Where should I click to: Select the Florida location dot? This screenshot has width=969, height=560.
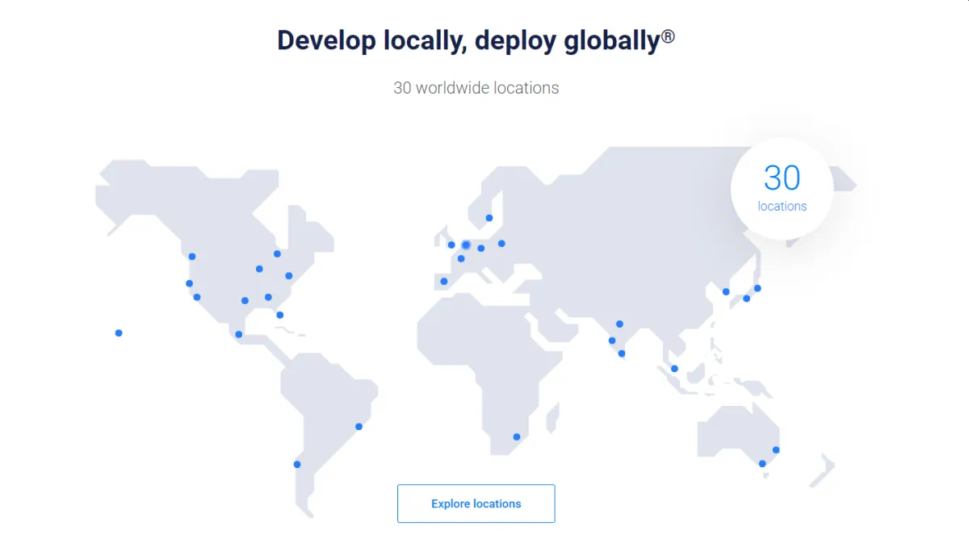[x=280, y=315]
